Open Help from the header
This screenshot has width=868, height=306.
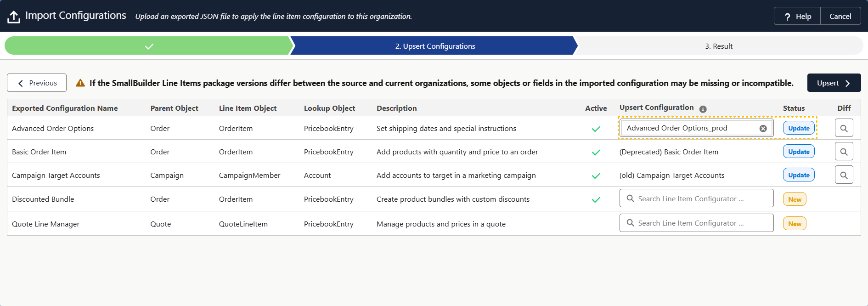[797, 17]
